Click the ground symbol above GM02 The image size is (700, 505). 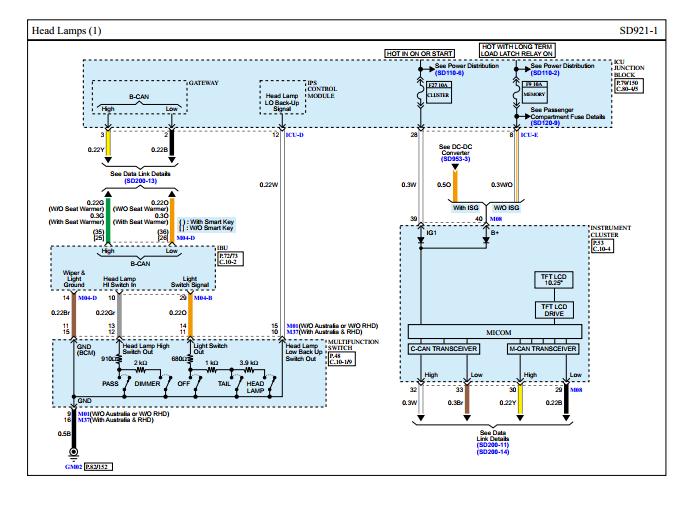coord(74,453)
